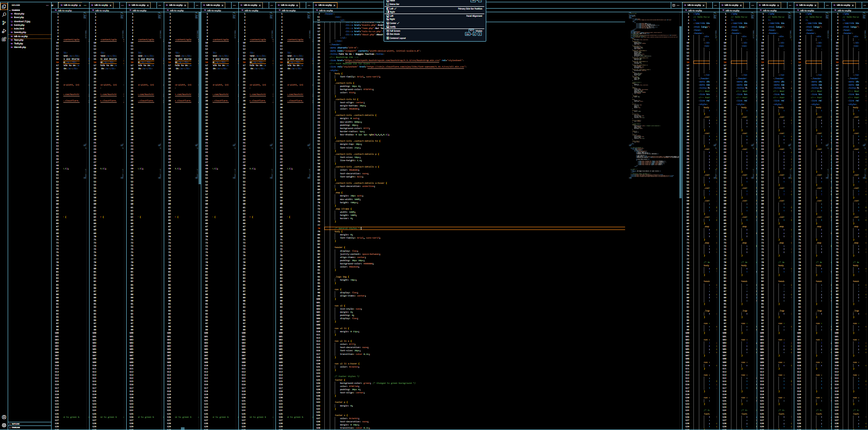
Task: Select checked Left under Primary Side Bar Position
Action: [434, 9]
